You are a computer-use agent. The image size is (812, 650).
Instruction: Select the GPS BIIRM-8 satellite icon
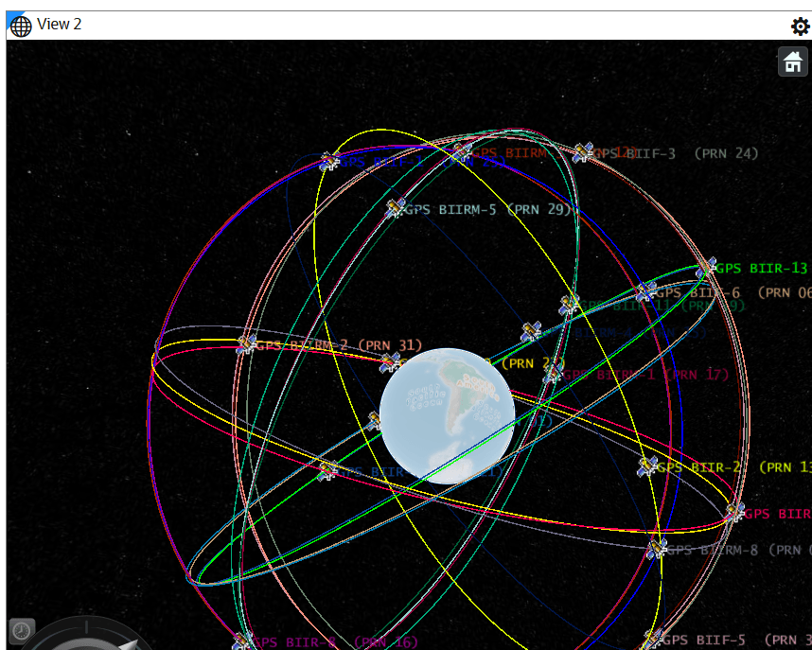coord(657,549)
